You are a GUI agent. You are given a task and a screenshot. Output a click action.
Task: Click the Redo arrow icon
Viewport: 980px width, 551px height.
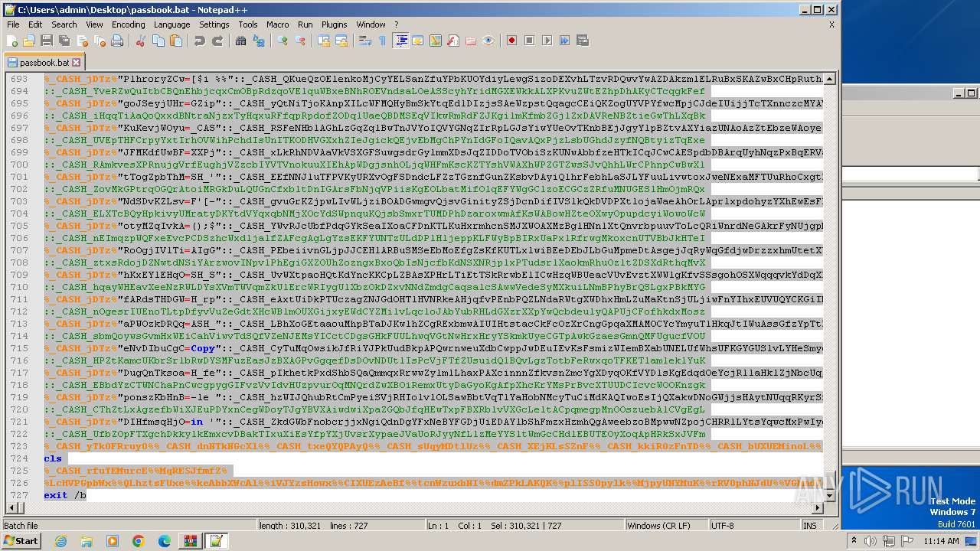click(x=217, y=41)
